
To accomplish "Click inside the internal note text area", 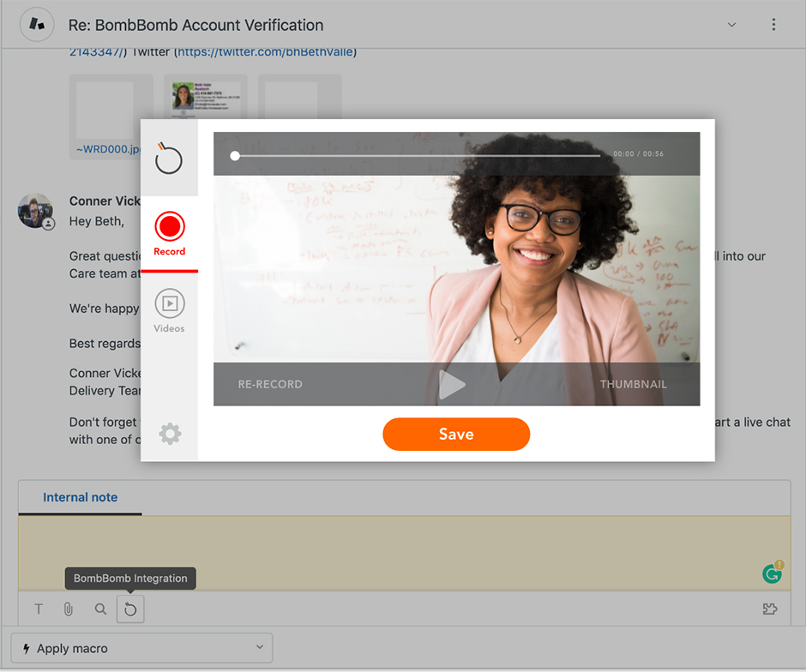I will [x=404, y=553].
